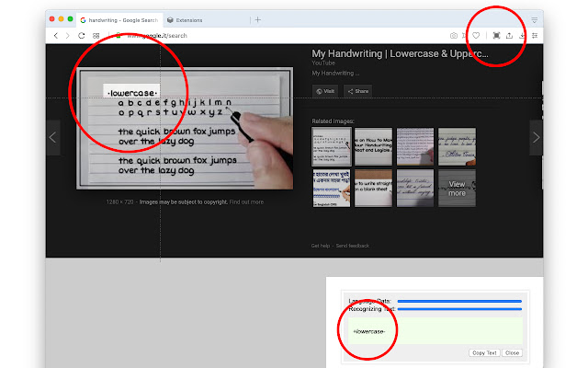
Task: Click the browser back arrow
Action: pyautogui.click(x=55, y=36)
